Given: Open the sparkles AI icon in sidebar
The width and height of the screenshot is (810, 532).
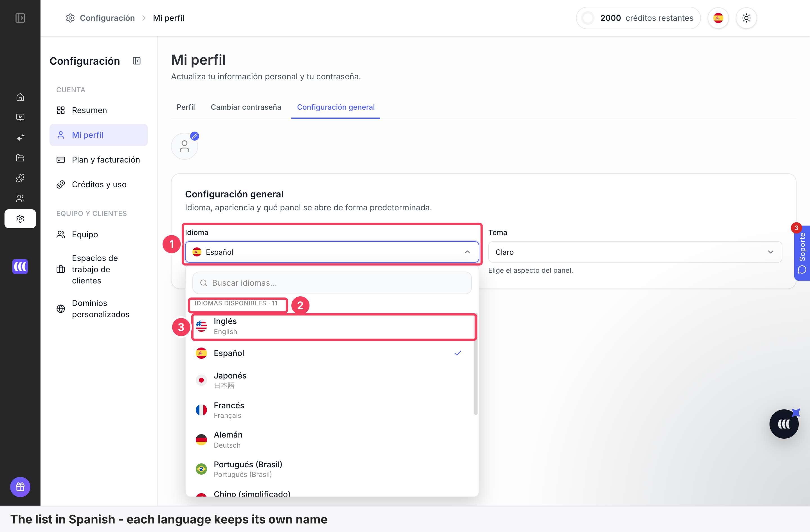Looking at the screenshot, I should pyautogui.click(x=20, y=138).
